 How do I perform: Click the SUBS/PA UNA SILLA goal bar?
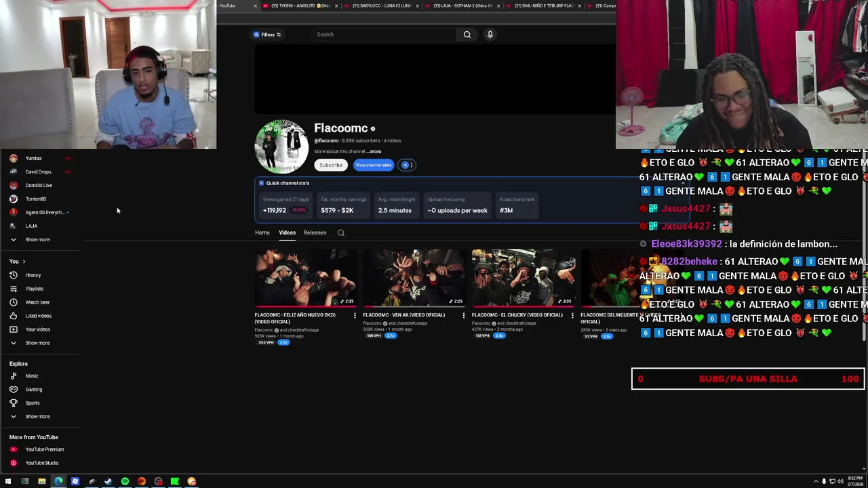pos(748,379)
